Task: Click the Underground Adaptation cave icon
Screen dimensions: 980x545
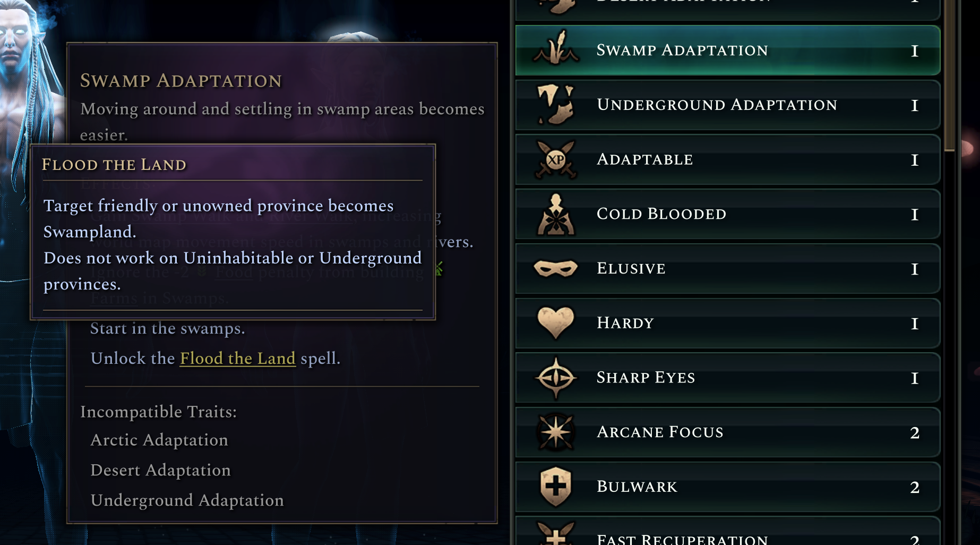Action: pyautogui.click(x=556, y=105)
